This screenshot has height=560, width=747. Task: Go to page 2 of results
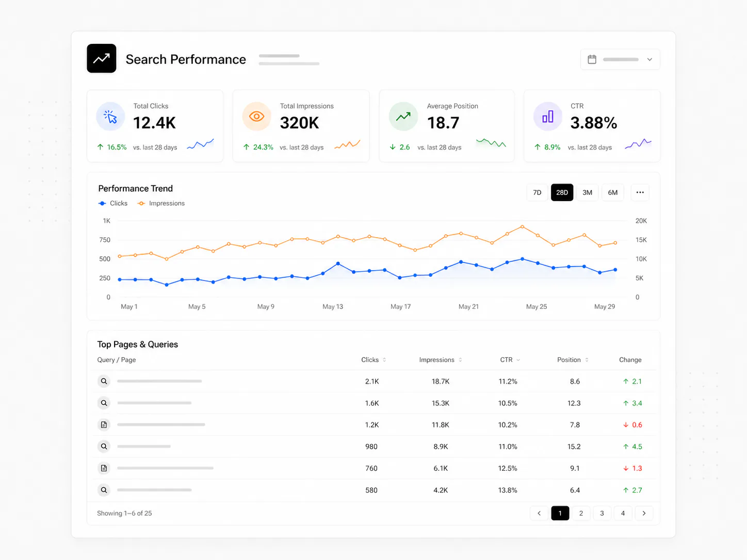pyautogui.click(x=581, y=513)
